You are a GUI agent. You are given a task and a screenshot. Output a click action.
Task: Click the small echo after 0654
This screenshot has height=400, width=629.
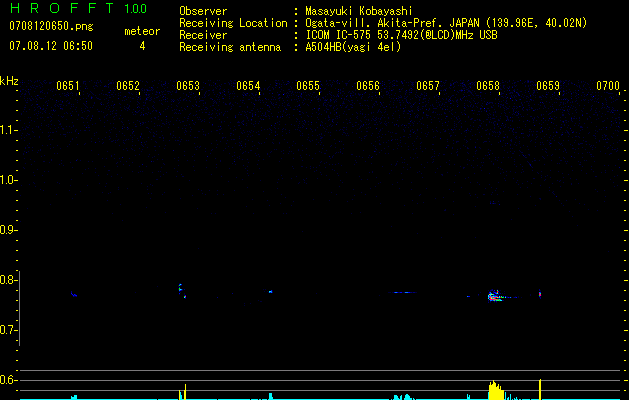(271, 292)
